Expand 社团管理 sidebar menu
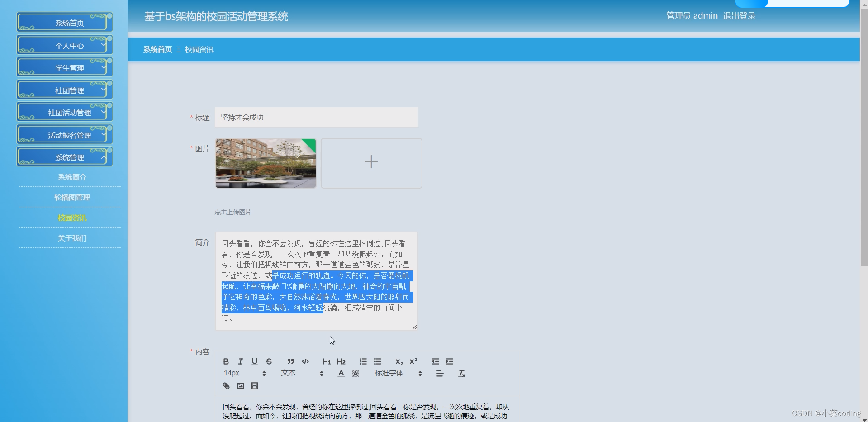Viewport: 868px width, 422px height. click(x=65, y=90)
